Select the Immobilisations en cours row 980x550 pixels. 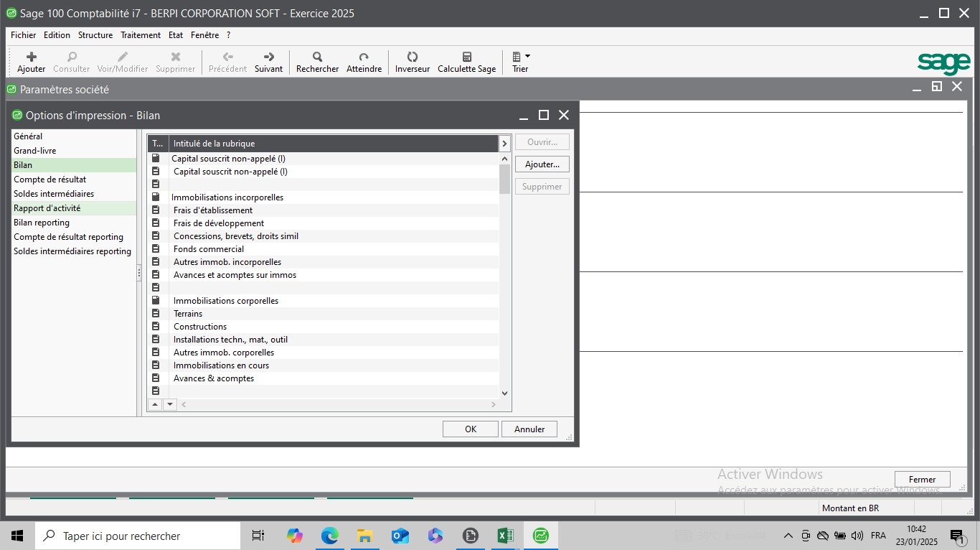tap(324, 365)
